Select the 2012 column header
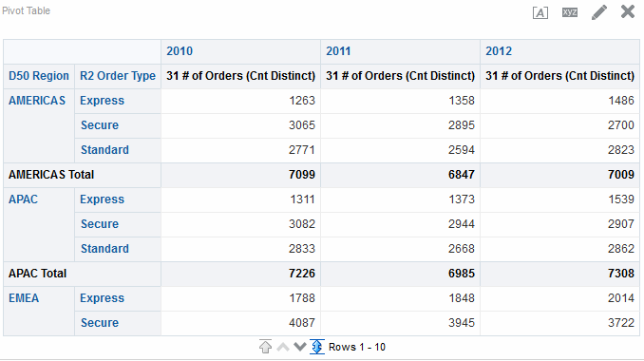Screen dimensions: 644x361 click(499, 51)
